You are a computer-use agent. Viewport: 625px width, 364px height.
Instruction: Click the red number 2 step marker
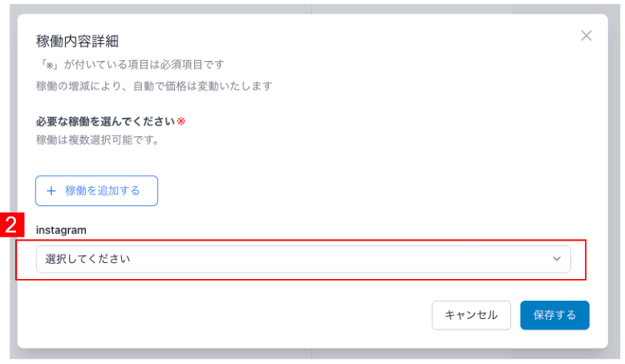tap(12, 224)
